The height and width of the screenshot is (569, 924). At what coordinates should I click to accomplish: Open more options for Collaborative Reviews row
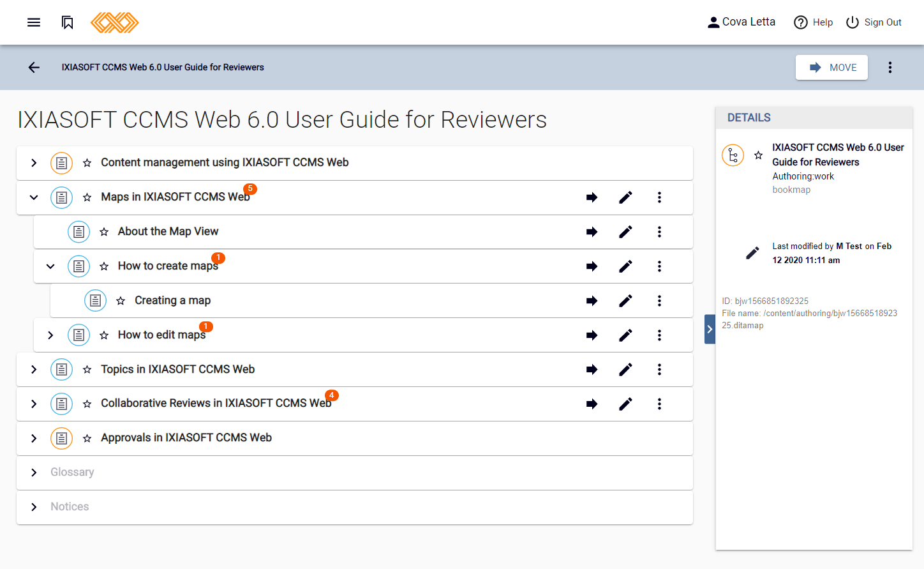coord(659,404)
